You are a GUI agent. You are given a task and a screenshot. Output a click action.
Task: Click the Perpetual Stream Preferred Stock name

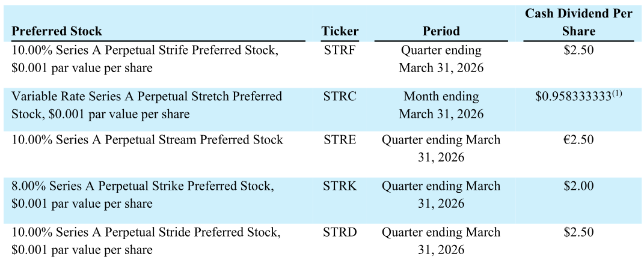click(x=147, y=140)
